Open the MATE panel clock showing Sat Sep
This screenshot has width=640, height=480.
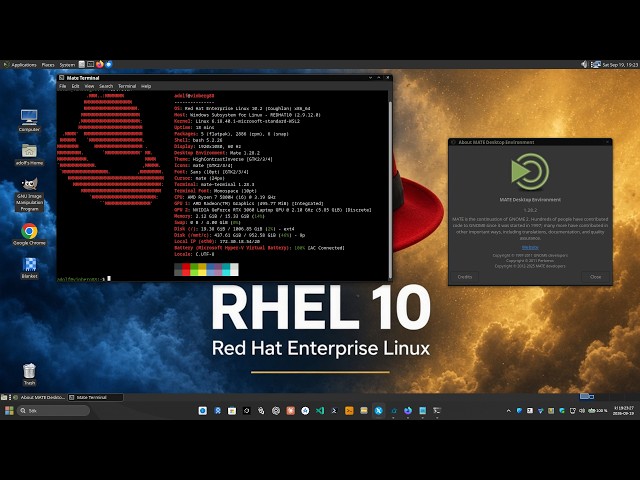pyautogui.click(x=620, y=64)
